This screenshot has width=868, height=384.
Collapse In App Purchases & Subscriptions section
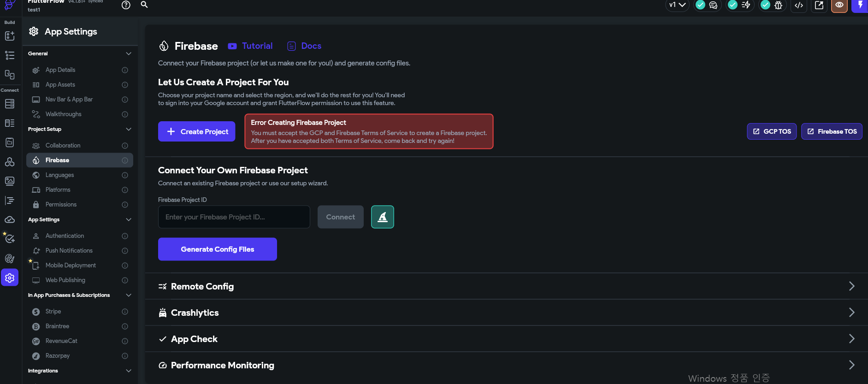pos(129,295)
